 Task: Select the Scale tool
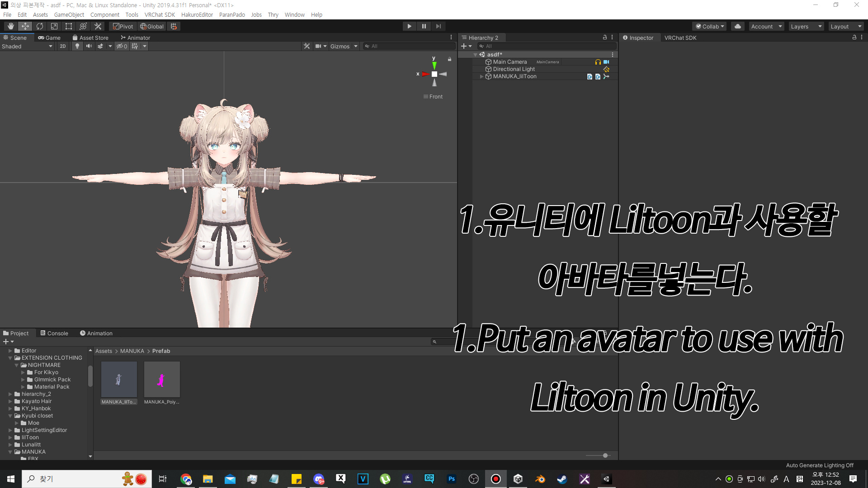click(54, 26)
